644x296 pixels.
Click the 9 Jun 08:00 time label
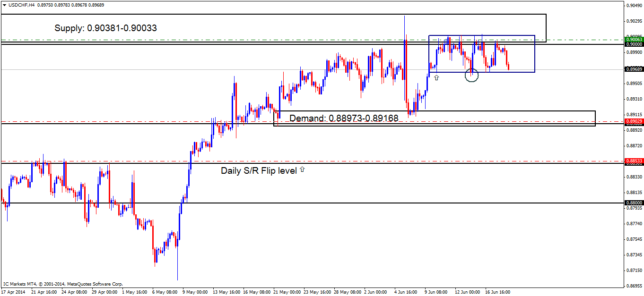[437, 292]
